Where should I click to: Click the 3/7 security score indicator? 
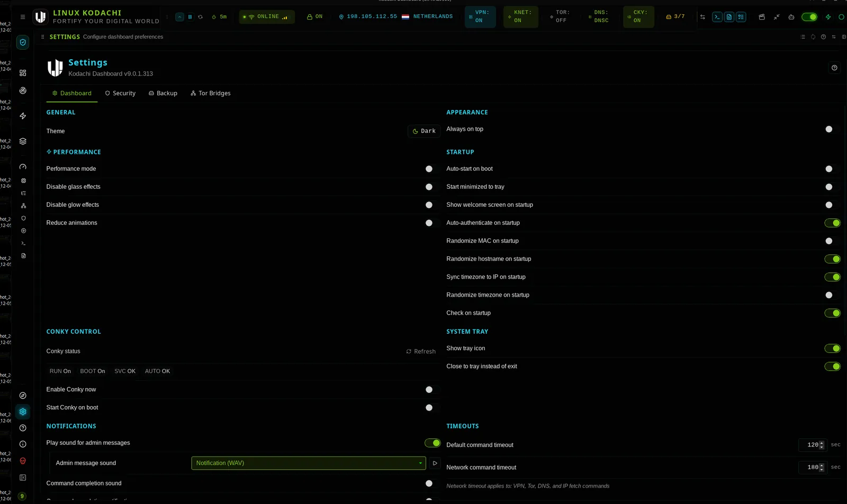coord(675,17)
